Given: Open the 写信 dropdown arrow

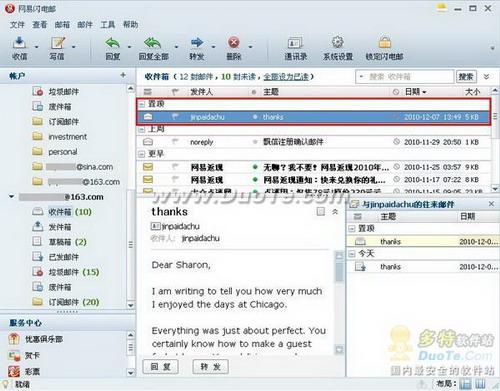Looking at the screenshot, I should point(74,47).
